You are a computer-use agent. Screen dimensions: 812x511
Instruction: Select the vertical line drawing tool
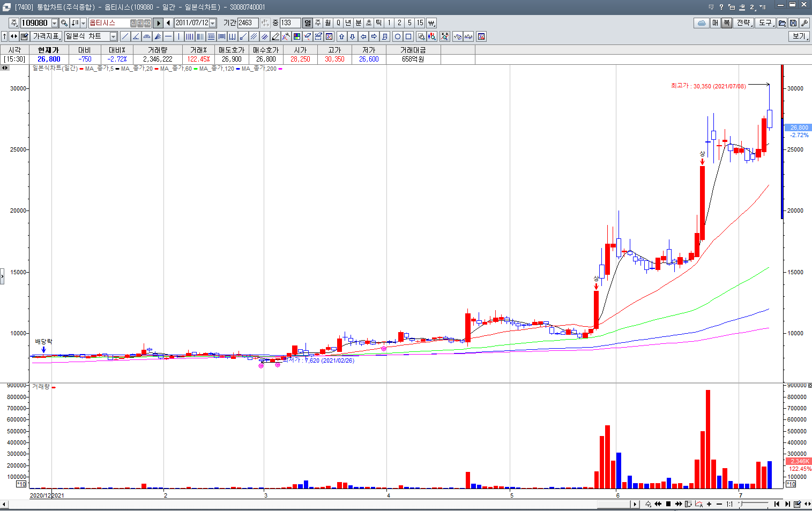pyautogui.click(x=178, y=36)
